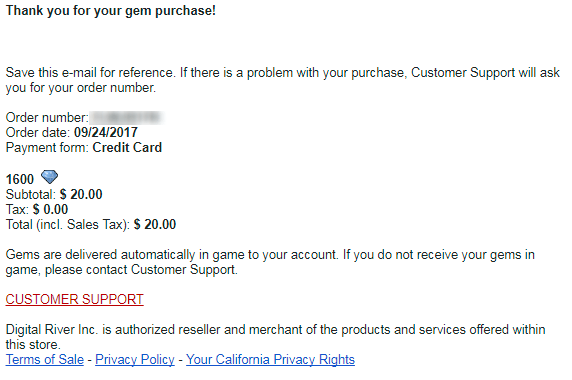Open the CUSTOMER SUPPORT link

click(x=74, y=299)
